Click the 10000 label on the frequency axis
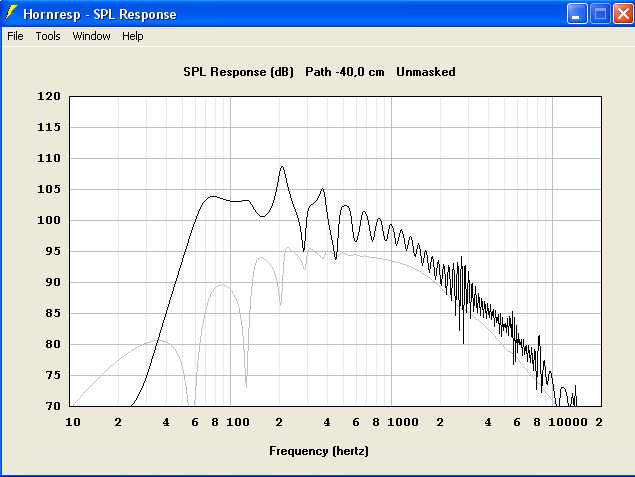 [x=567, y=423]
